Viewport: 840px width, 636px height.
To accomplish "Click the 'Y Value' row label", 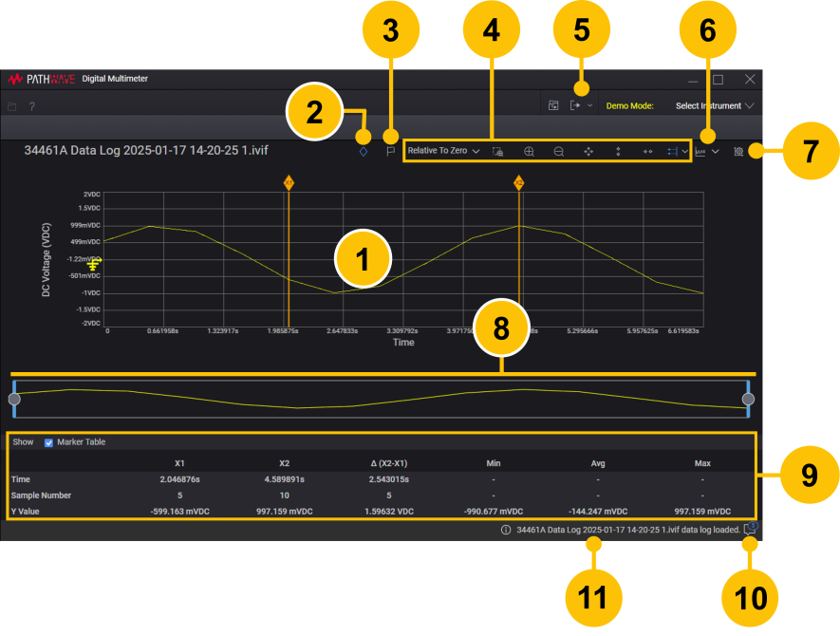I will pos(26,512).
